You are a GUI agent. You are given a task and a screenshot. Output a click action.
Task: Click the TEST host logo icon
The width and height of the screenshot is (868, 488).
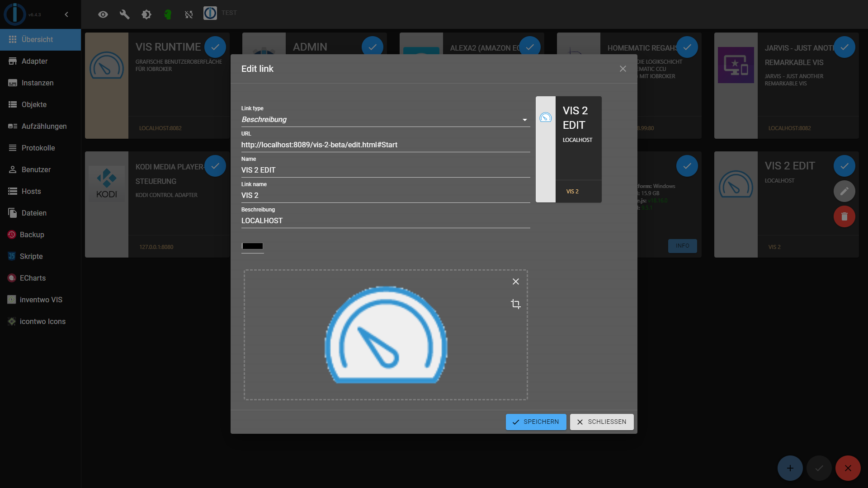210,13
